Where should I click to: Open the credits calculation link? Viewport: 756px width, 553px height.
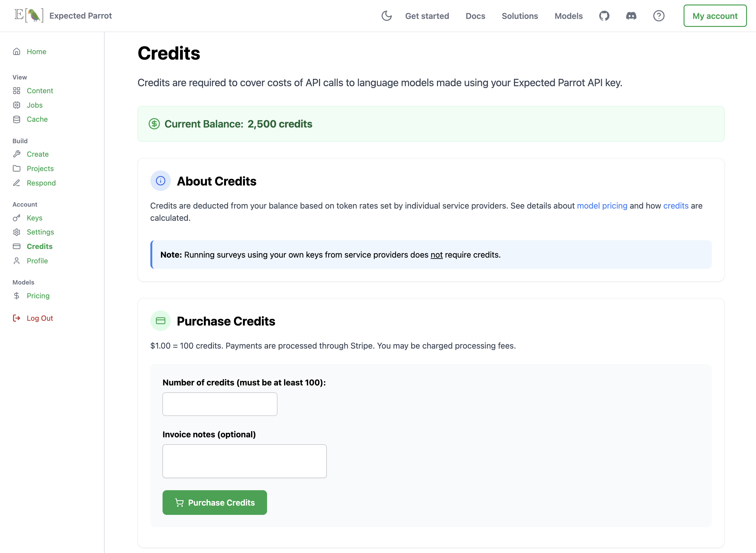[x=676, y=206]
